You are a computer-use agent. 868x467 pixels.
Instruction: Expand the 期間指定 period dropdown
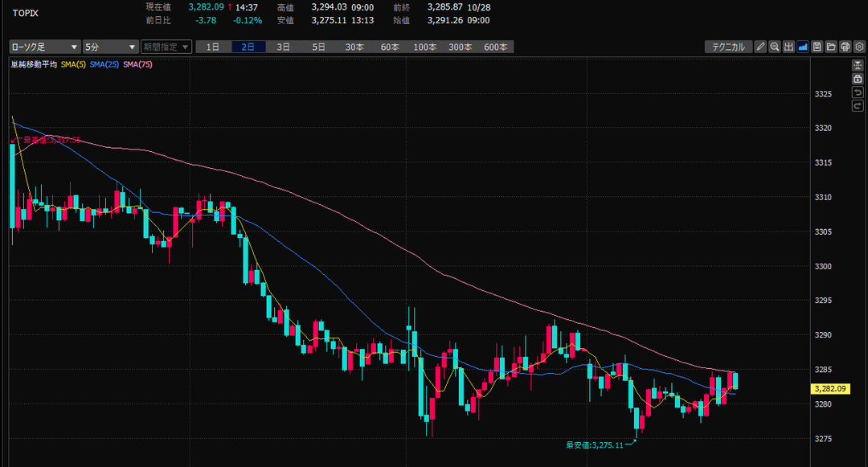pyautogui.click(x=166, y=47)
